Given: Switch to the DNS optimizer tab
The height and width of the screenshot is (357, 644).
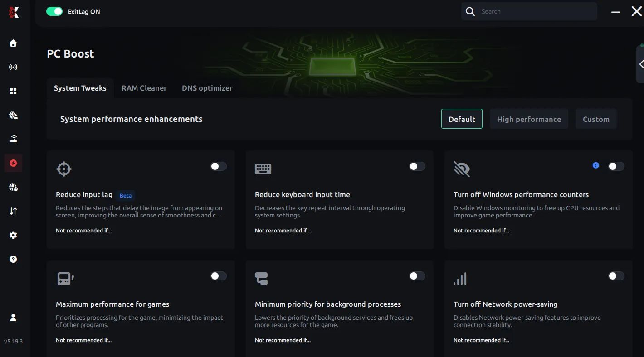Looking at the screenshot, I should (x=207, y=88).
